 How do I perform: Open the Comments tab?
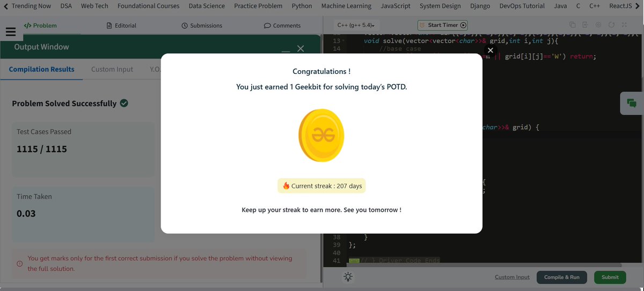tap(282, 25)
